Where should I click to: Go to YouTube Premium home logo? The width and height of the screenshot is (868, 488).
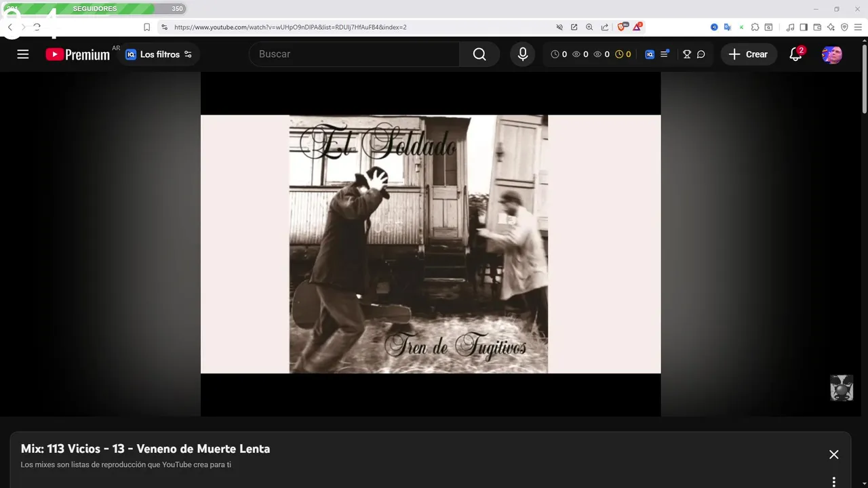(x=77, y=55)
